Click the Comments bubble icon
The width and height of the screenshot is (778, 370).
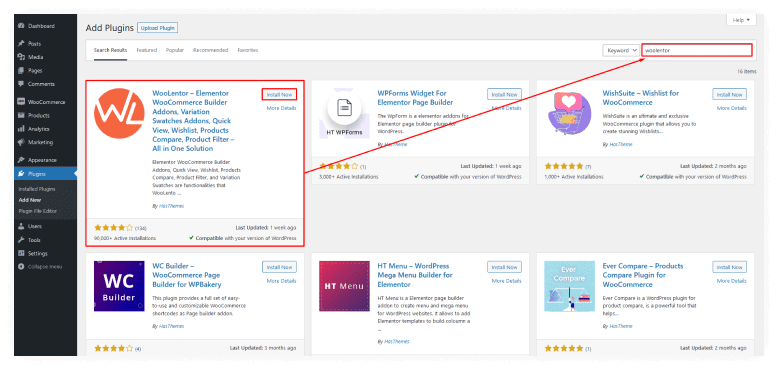[x=21, y=84]
